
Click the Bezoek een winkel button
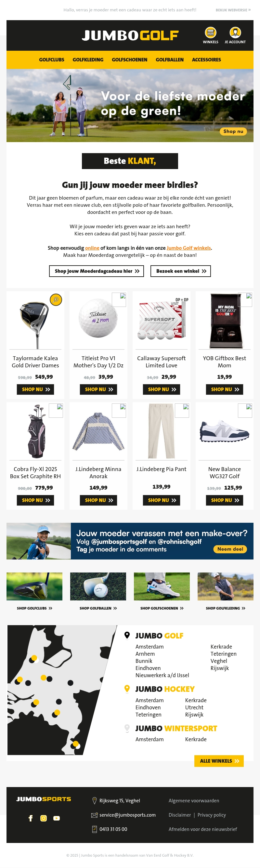181,271
